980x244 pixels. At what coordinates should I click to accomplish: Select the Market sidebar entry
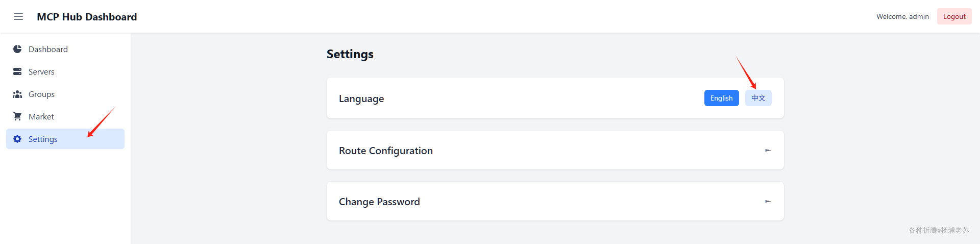[x=41, y=116]
